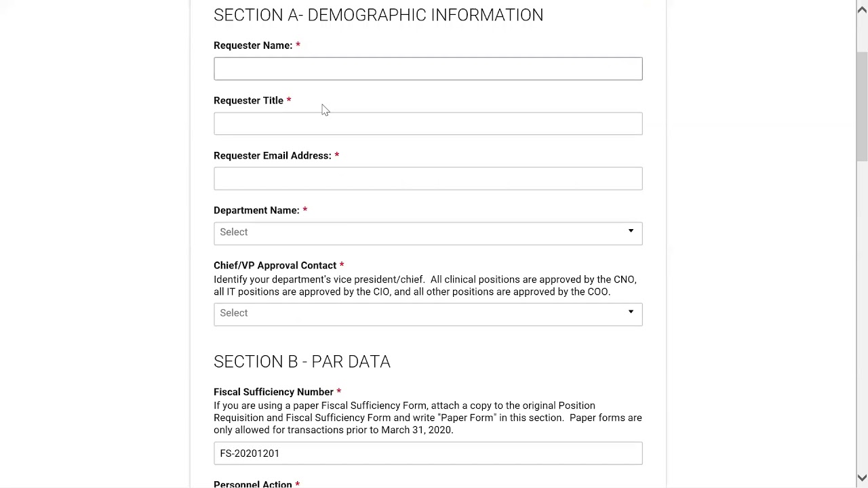
Task: Click the Section B PAR Data heading
Action: 302,361
